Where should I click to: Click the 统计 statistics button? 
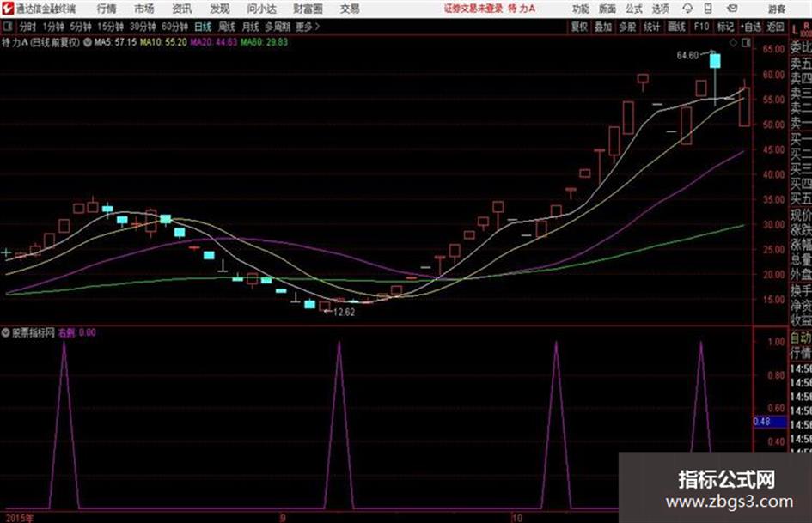651,27
